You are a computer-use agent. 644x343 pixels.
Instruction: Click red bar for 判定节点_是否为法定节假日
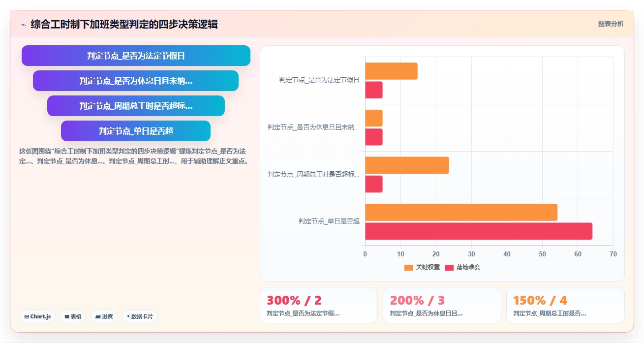point(374,90)
